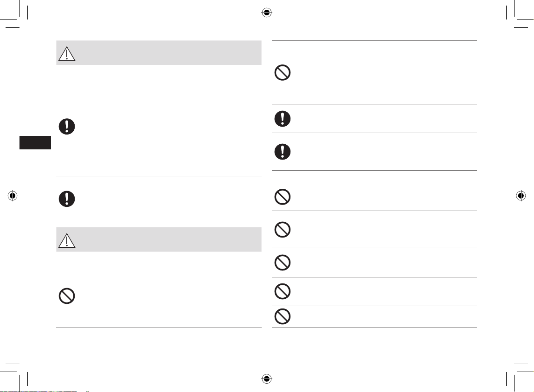Click the black language tab on left margin

(x=35, y=143)
